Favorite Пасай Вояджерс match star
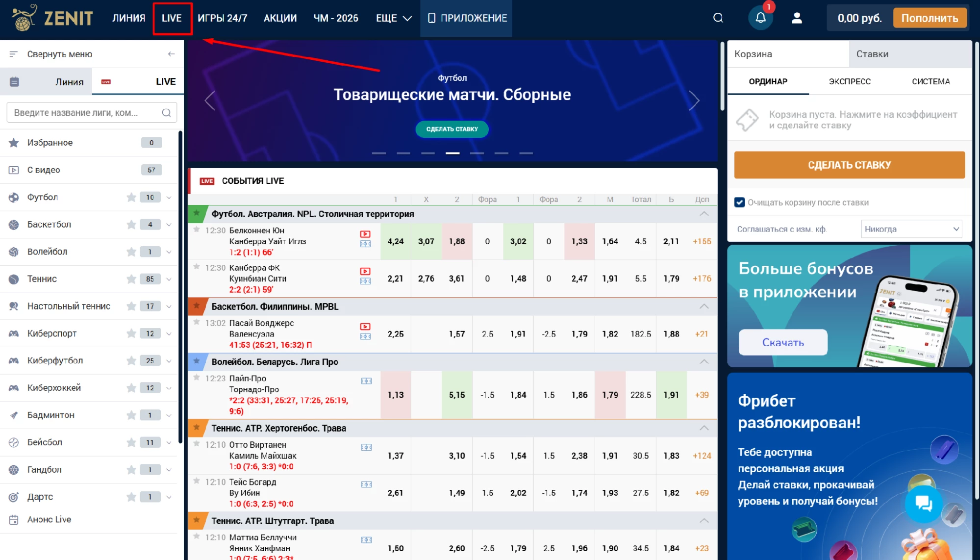This screenshot has width=980, height=560. 197,322
